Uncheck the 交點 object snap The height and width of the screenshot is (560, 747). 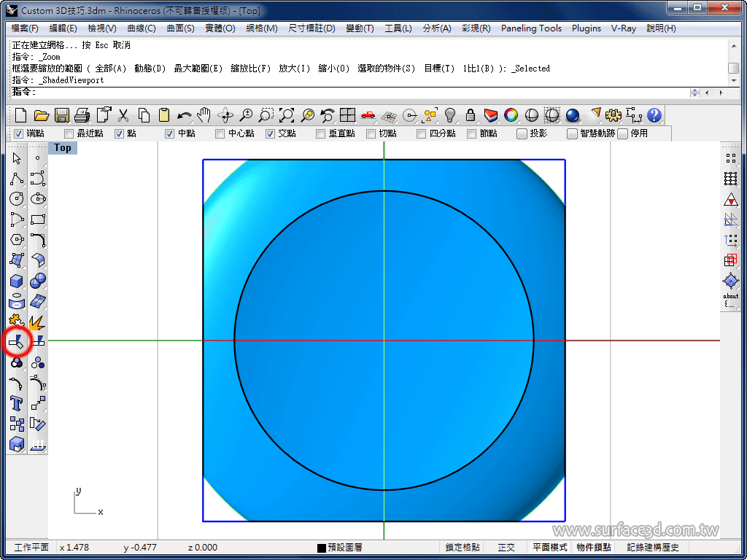pyautogui.click(x=270, y=134)
